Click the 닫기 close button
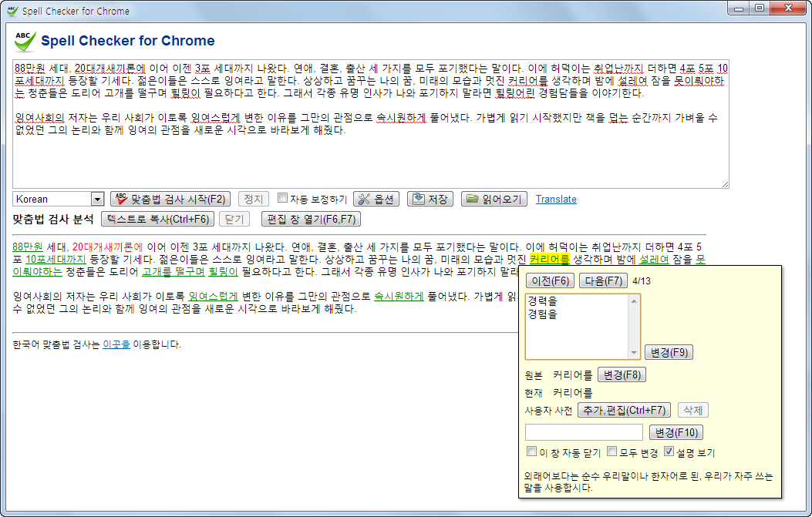 tap(234, 220)
